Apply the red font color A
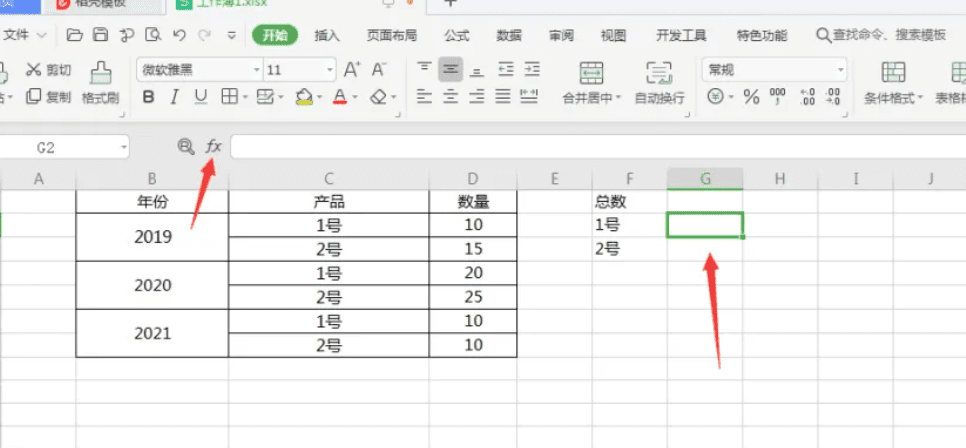The width and height of the screenshot is (966, 448). pos(339,97)
